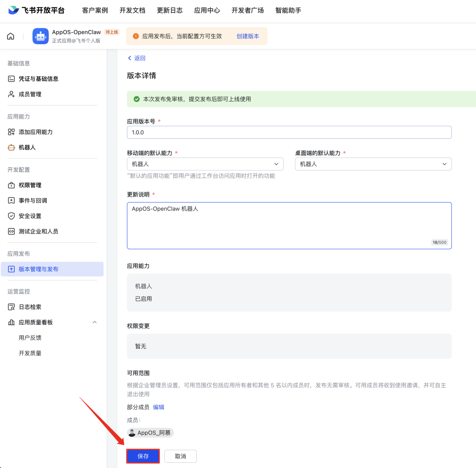This screenshot has width=476, height=468.
Task: Switch to the 开发文档 menu item
Action: [x=132, y=10]
